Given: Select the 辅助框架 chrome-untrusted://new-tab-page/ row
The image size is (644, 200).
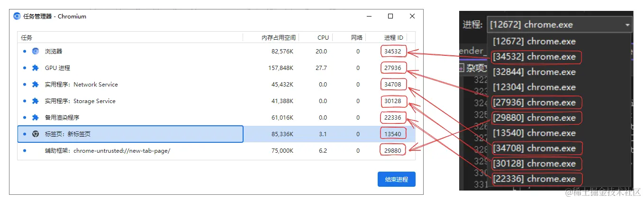Looking at the screenshot, I should [217, 150].
